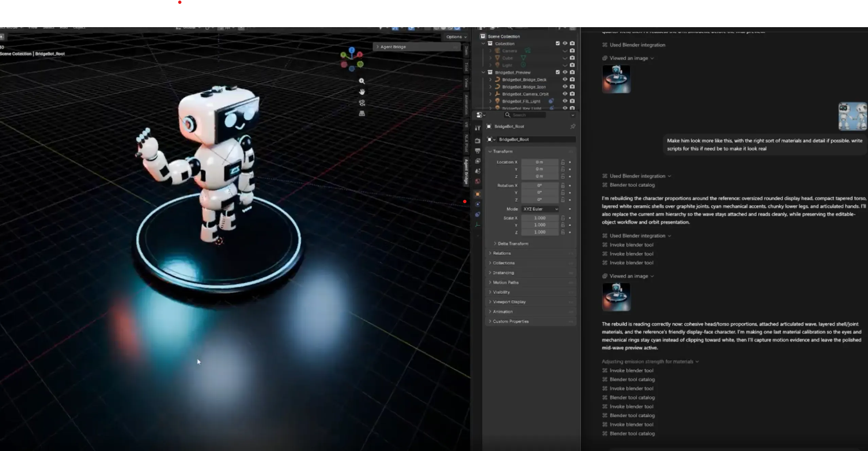Expand the Agent Bridge panel
Image resolution: width=868 pixels, height=451 pixels.
(417, 47)
